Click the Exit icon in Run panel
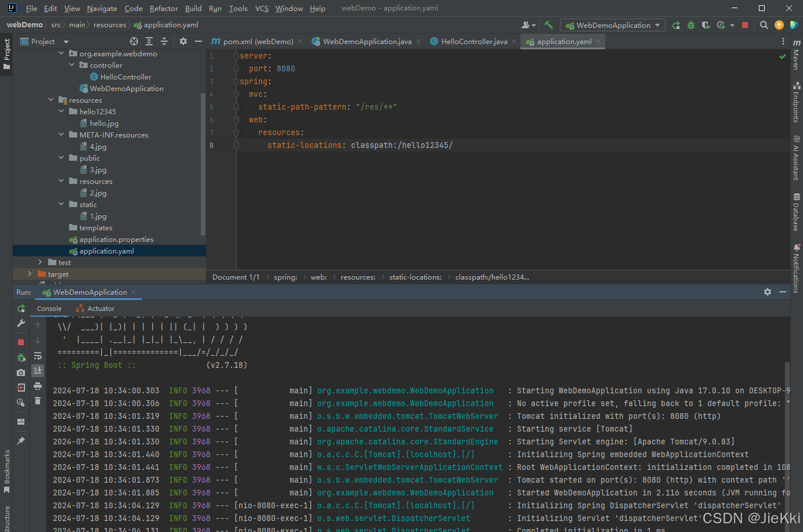Image resolution: width=803 pixels, height=532 pixels. coord(21,388)
